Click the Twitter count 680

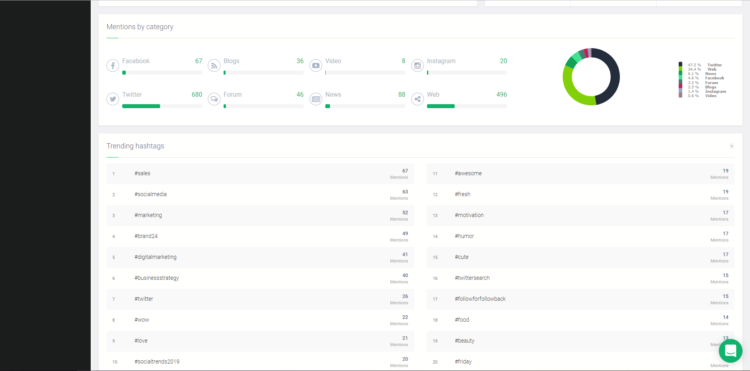197,95
